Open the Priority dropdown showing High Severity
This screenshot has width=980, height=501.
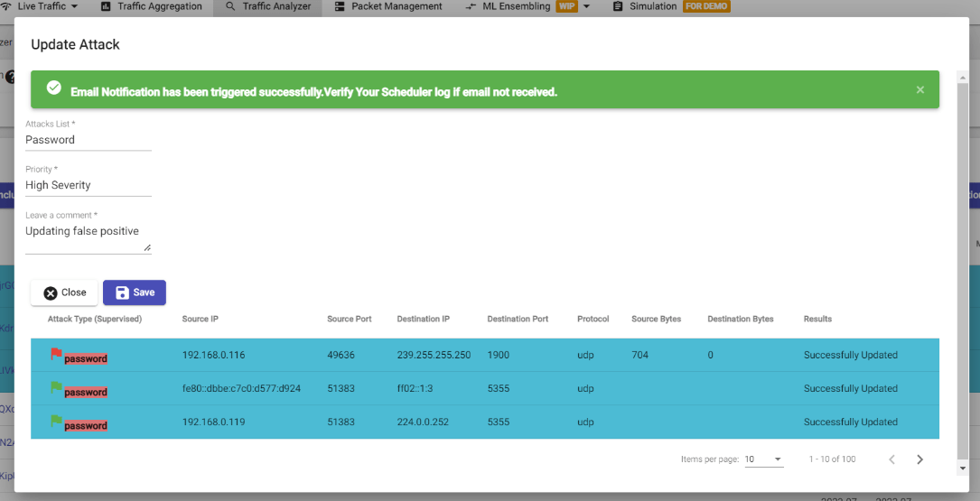89,185
